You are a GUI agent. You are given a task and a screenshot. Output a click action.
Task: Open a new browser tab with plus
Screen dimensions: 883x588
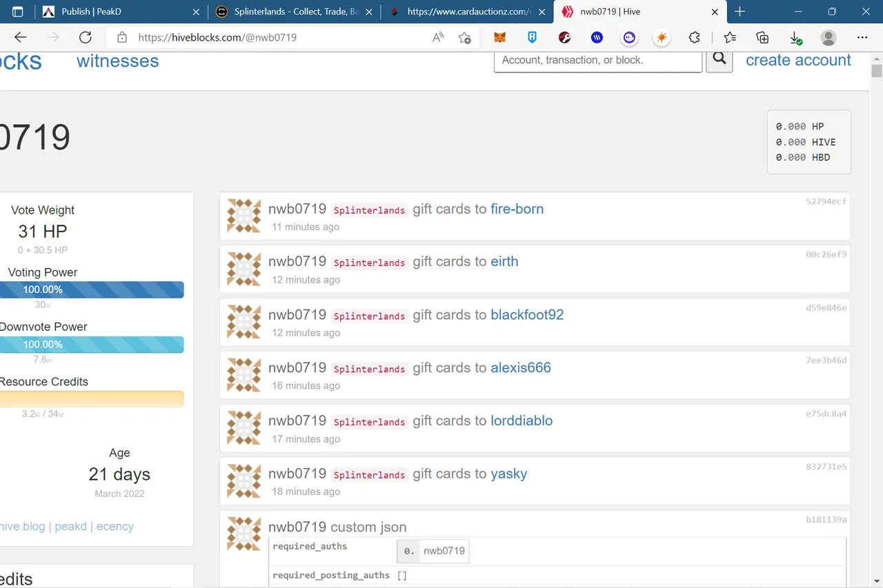click(740, 12)
